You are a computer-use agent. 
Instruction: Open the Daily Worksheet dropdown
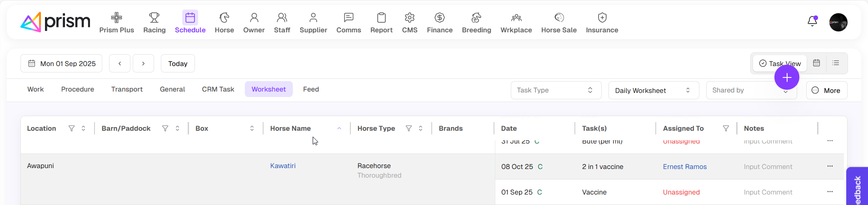point(653,90)
